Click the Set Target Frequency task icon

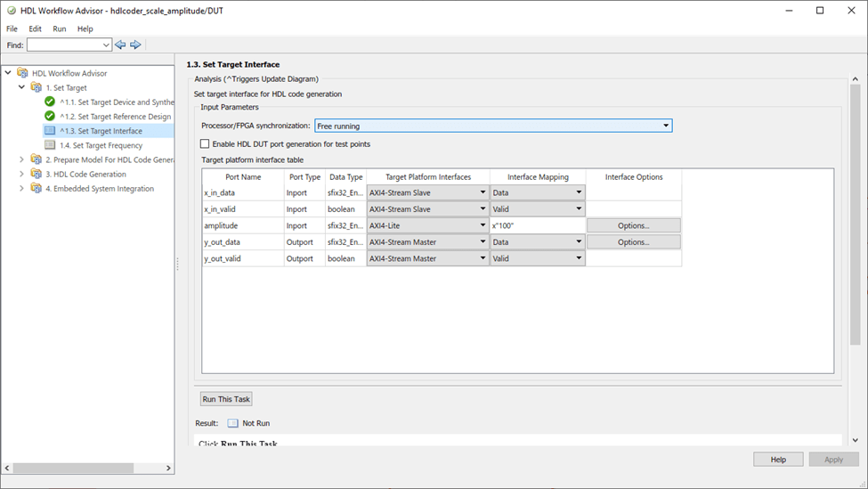pyautogui.click(x=50, y=145)
